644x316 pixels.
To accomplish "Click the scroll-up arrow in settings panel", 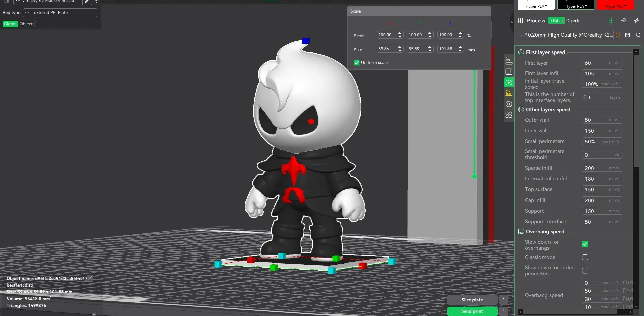I will (x=636, y=52).
